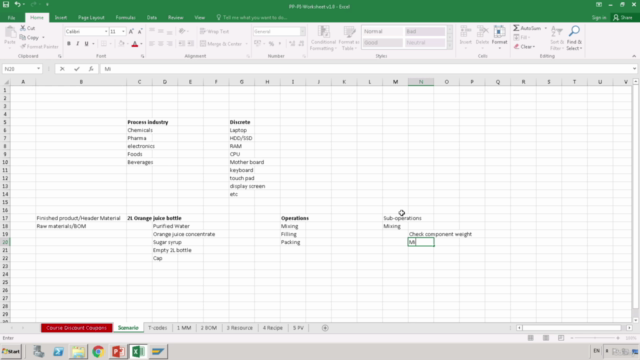Image resolution: width=640 pixels, height=360 pixels.
Task: Open the Course Discount Coupons sheet
Action: pos(76,328)
